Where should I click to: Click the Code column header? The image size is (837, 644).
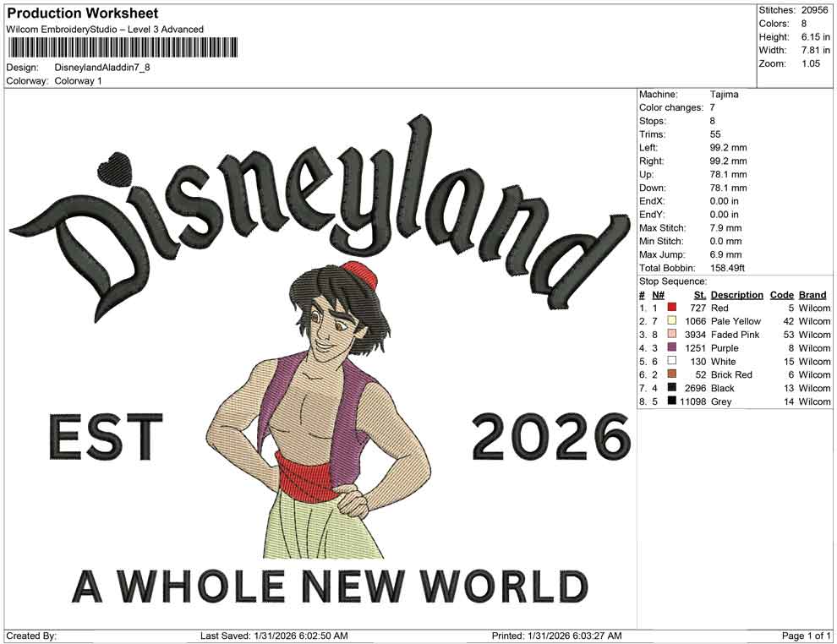pos(782,294)
